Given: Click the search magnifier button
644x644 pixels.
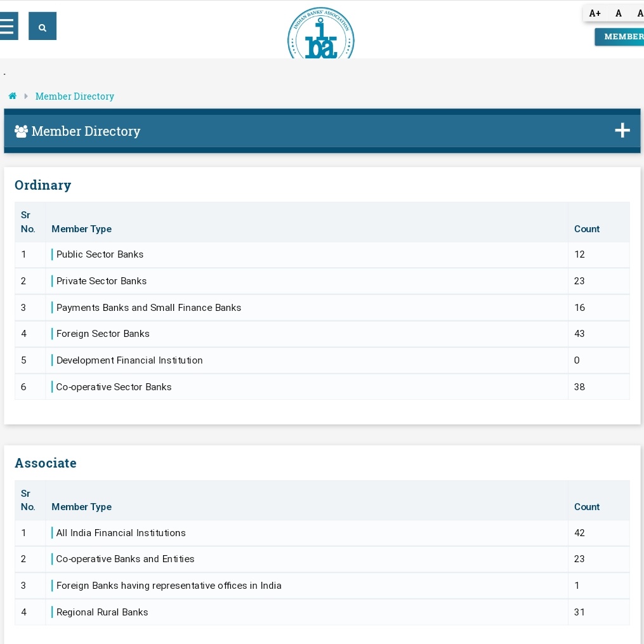Looking at the screenshot, I should 43,26.
